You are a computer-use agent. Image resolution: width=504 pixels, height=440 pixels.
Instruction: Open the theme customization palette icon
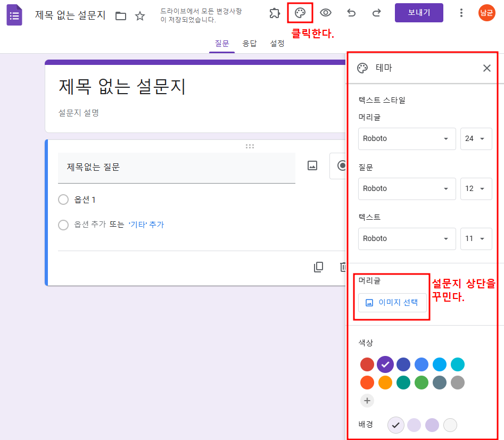(x=300, y=13)
